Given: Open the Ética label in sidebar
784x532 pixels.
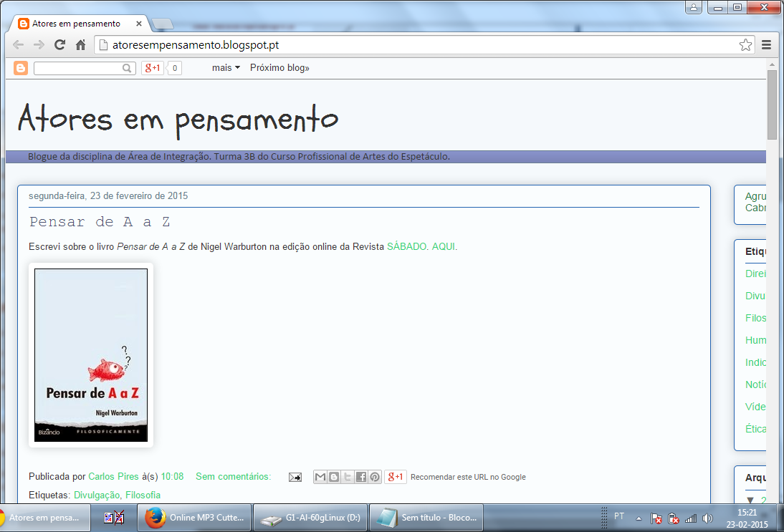Looking at the screenshot, I should tap(755, 429).
